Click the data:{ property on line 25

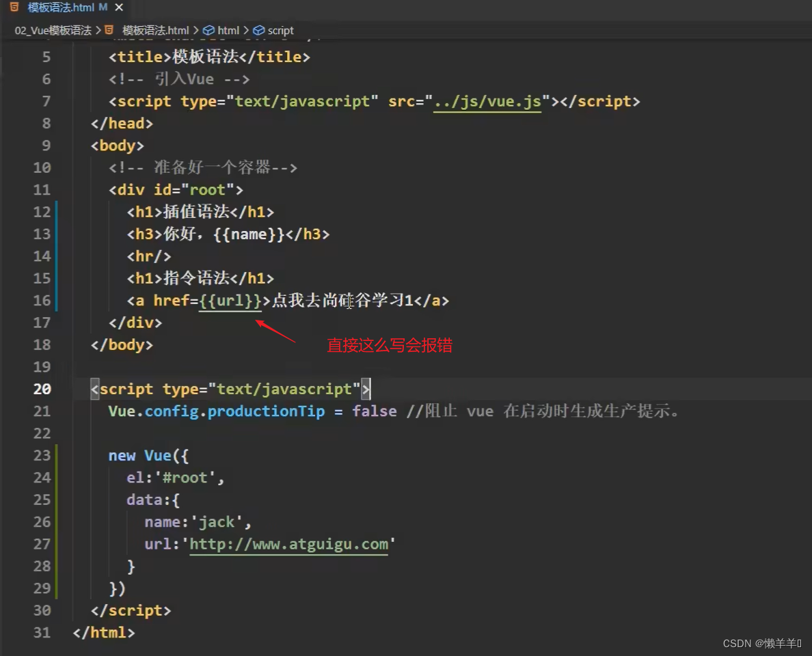[x=153, y=500]
